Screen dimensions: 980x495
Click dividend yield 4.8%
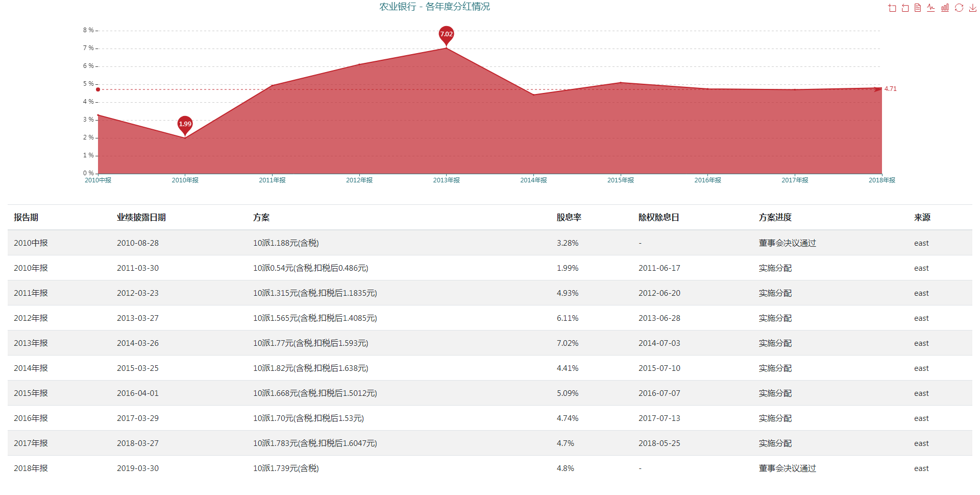[566, 468]
